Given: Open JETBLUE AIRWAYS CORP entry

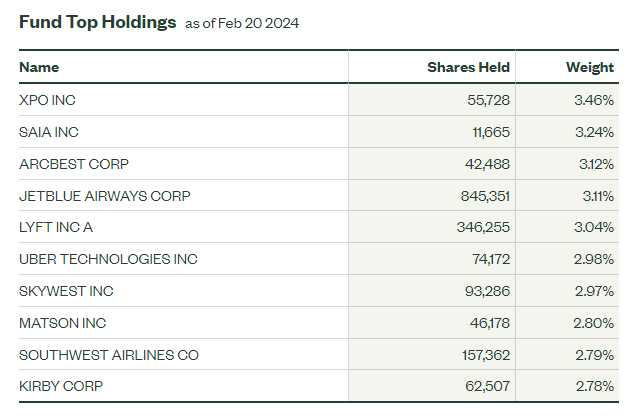Looking at the screenshot, I should (x=104, y=196).
